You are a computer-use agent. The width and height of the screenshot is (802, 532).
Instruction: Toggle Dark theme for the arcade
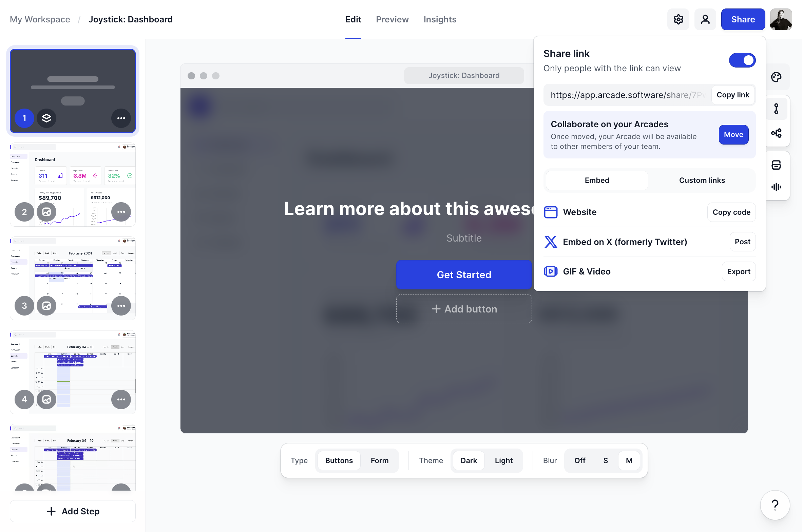pos(469,460)
